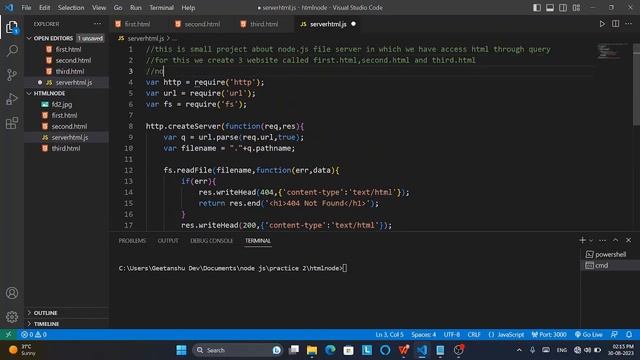Change UTF-8 file encoding
Image resolution: width=640 pixels, height=360 pixels.
coord(451,334)
